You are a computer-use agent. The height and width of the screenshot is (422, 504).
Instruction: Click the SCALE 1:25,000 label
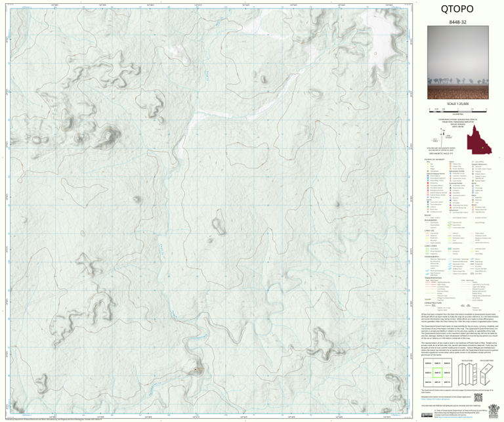[457, 104]
